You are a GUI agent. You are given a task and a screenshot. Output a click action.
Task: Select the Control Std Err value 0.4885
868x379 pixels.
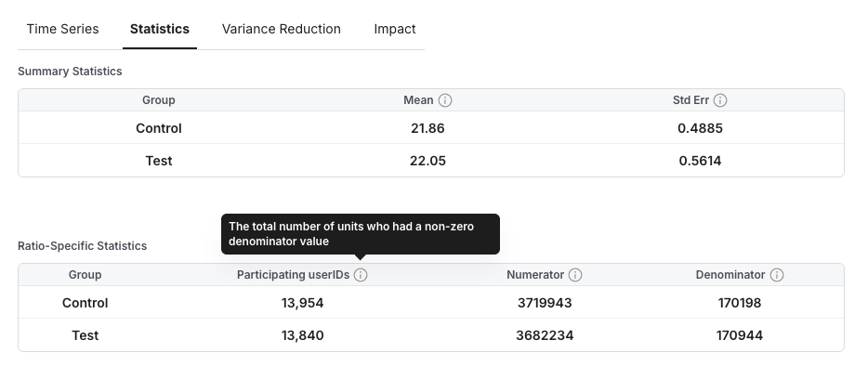700,128
